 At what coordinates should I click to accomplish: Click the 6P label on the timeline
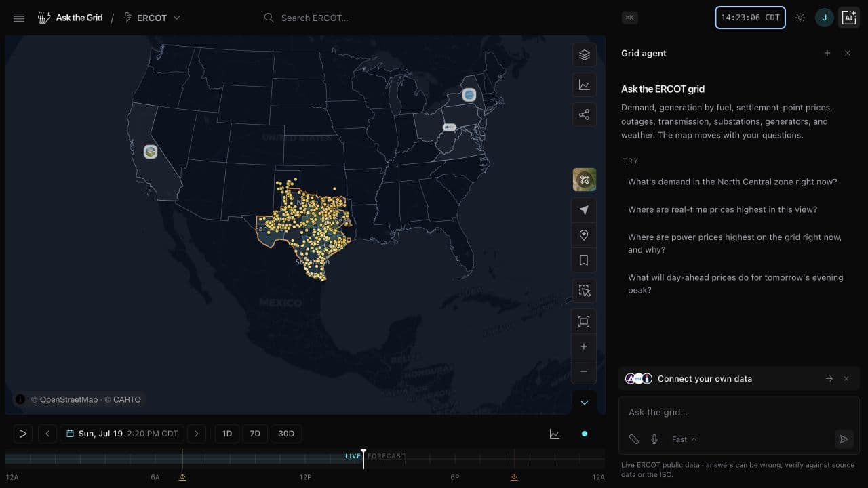click(x=455, y=477)
